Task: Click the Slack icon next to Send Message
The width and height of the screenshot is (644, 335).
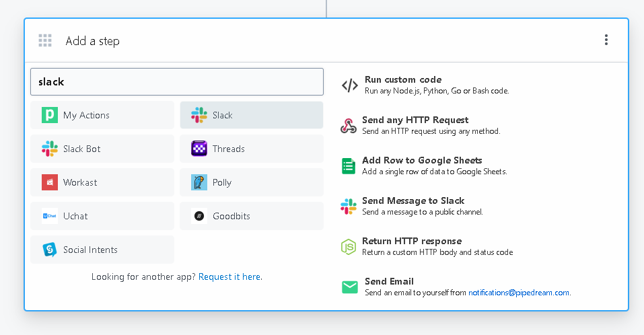Action: (349, 206)
